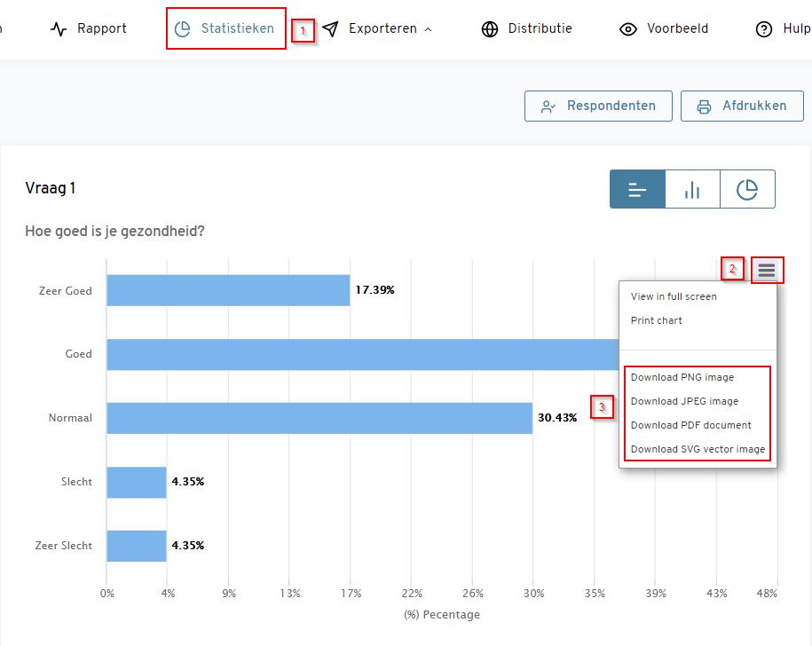The width and height of the screenshot is (812, 646).
Task: Click the Rapport pulse icon
Action: coord(59,28)
